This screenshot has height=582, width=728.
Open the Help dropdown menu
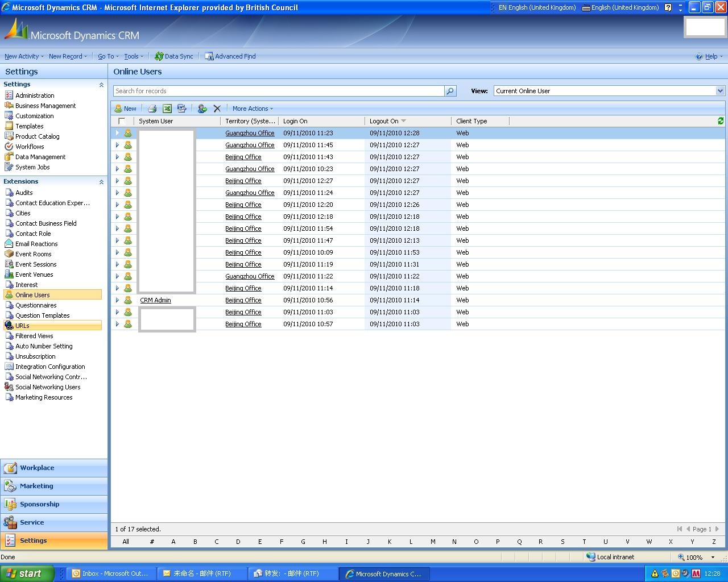coord(709,56)
